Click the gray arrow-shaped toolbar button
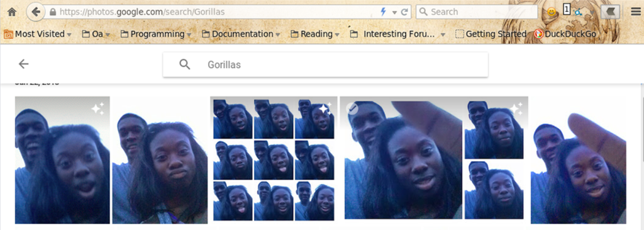 click(x=610, y=13)
